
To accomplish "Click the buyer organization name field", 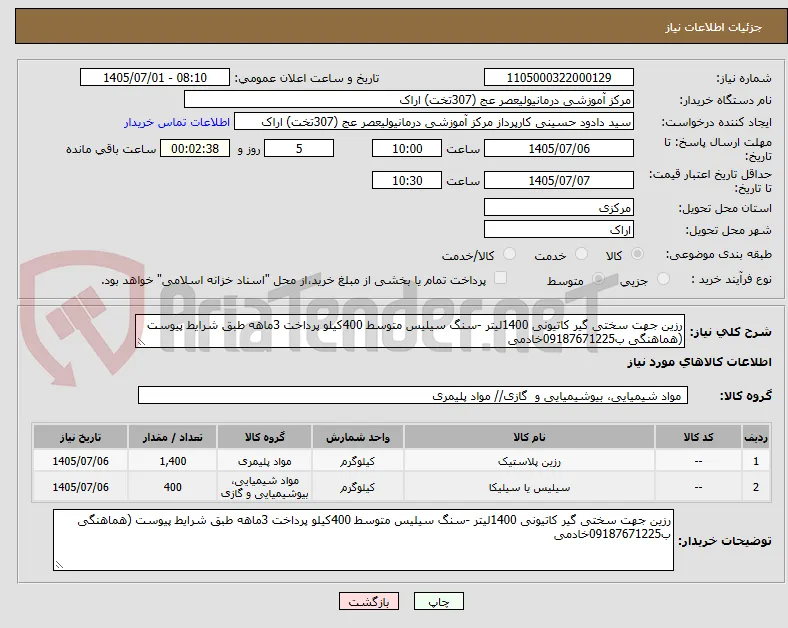I will click(409, 99).
